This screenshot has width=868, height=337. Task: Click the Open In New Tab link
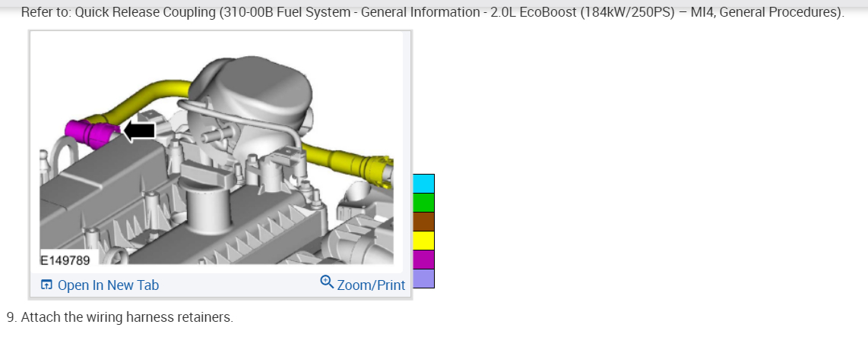point(100,285)
